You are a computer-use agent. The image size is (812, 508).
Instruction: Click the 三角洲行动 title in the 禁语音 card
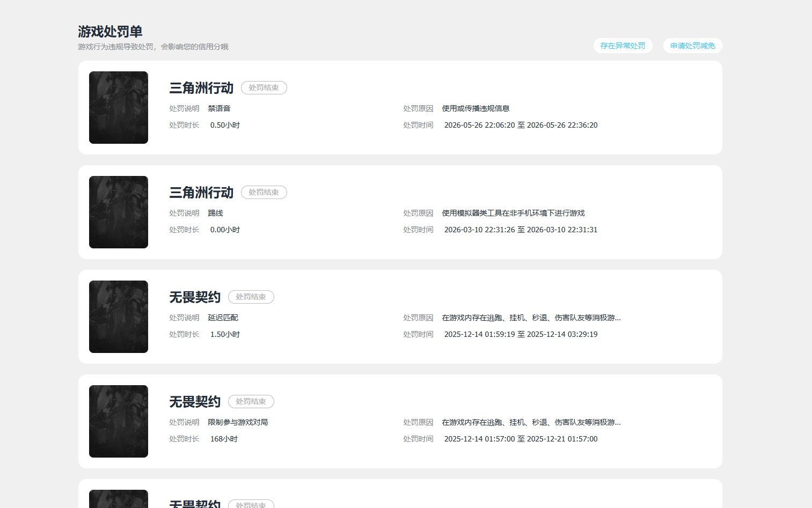point(201,88)
